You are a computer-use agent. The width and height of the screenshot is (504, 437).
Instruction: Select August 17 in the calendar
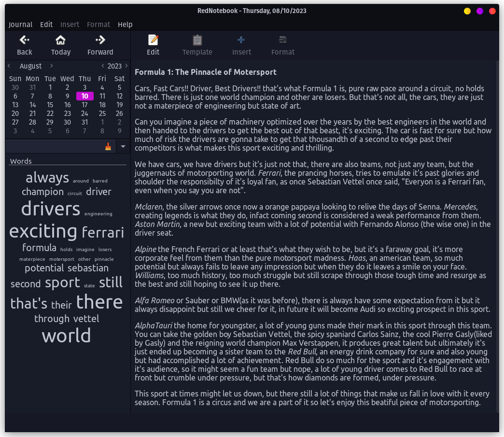click(x=84, y=105)
